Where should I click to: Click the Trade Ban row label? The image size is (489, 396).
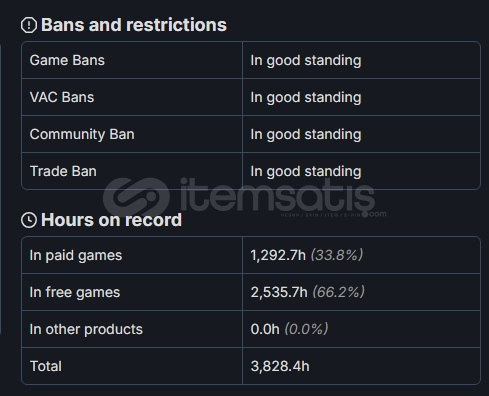[x=63, y=171]
